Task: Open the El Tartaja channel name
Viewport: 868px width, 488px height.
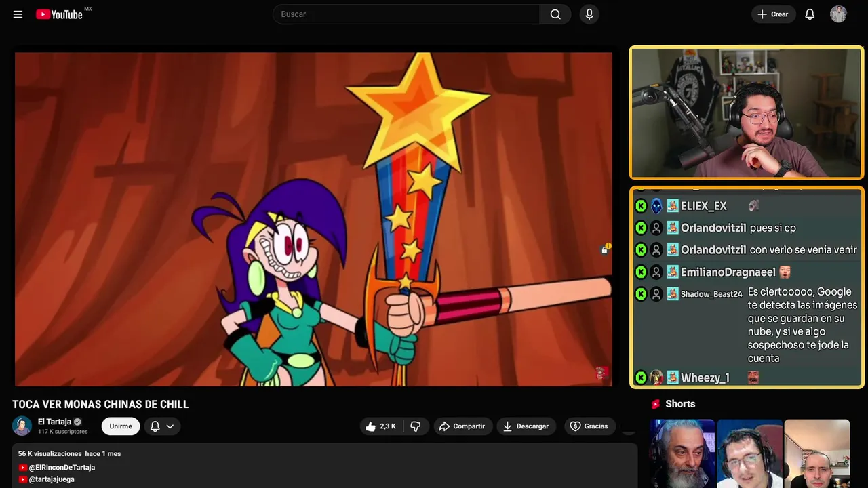Action: (x=54, y=422)
